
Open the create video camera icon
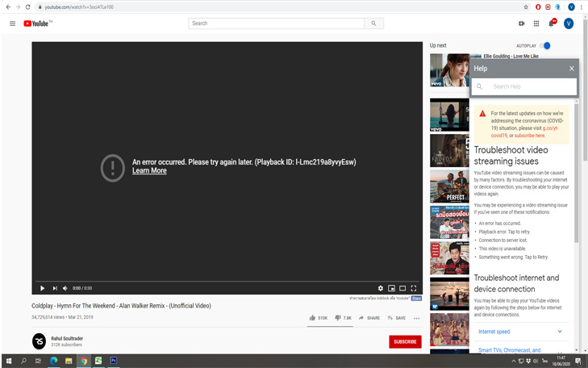[521, 23]
